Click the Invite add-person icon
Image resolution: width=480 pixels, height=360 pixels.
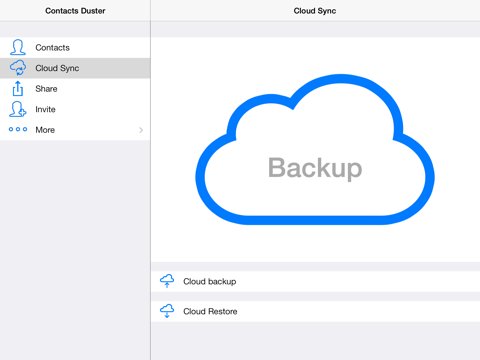click(x=18, y=109)
